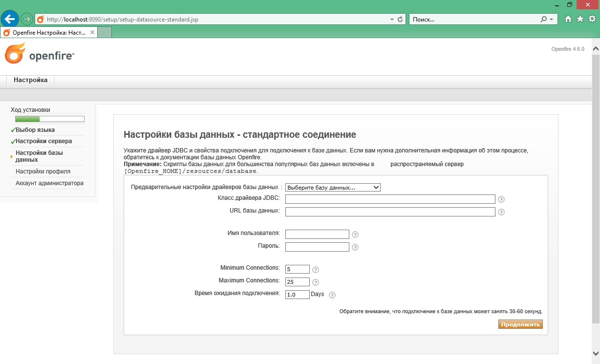Open the search provider dropdown arrow
Image resolution: width=600 pixels, height=364 pixels.
point(552,20)
